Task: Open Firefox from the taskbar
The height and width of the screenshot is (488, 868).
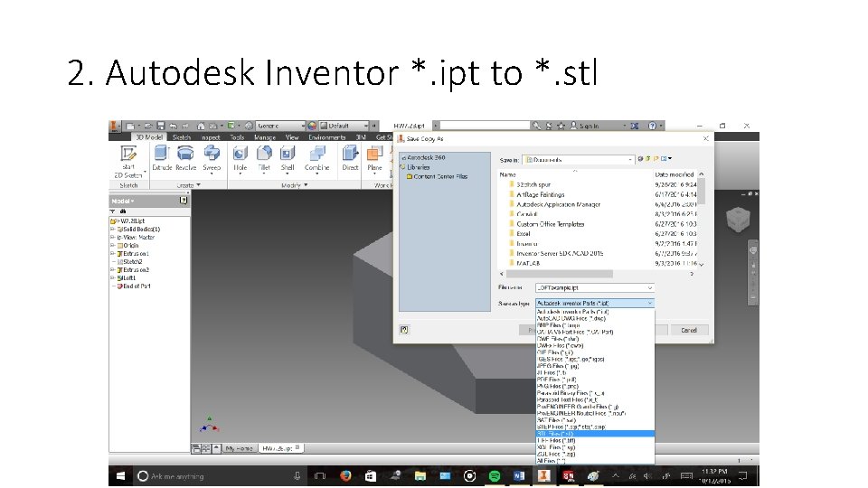Action: coord(345,476)
